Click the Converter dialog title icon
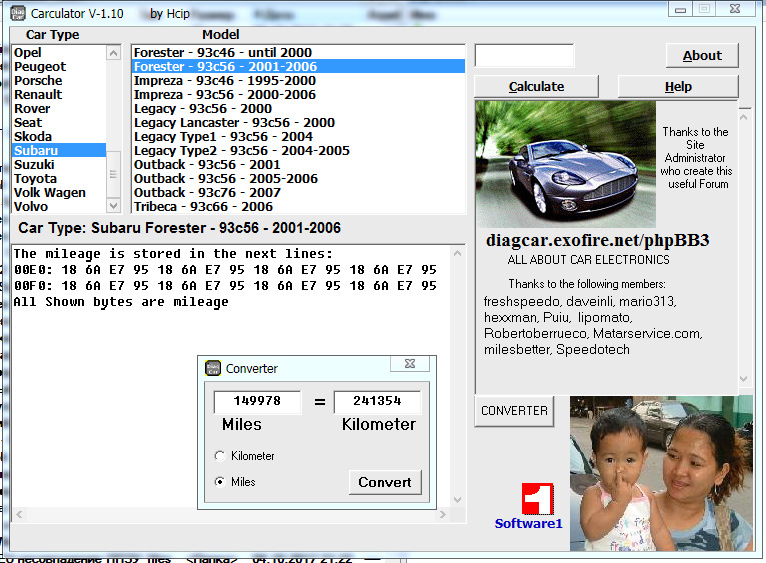The height and width of the screenshot is (563, 766). (x=213, y=368)
